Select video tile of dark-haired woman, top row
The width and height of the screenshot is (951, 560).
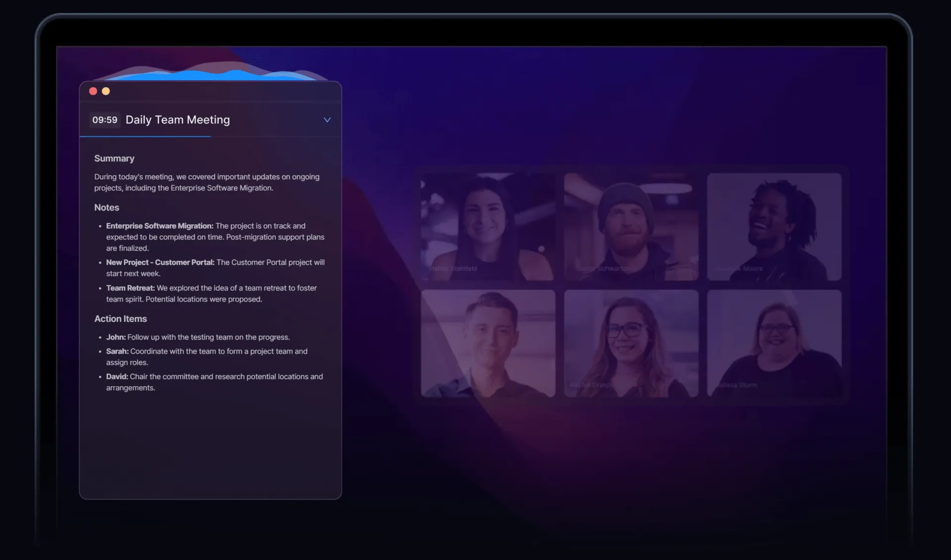pos(488,227)
